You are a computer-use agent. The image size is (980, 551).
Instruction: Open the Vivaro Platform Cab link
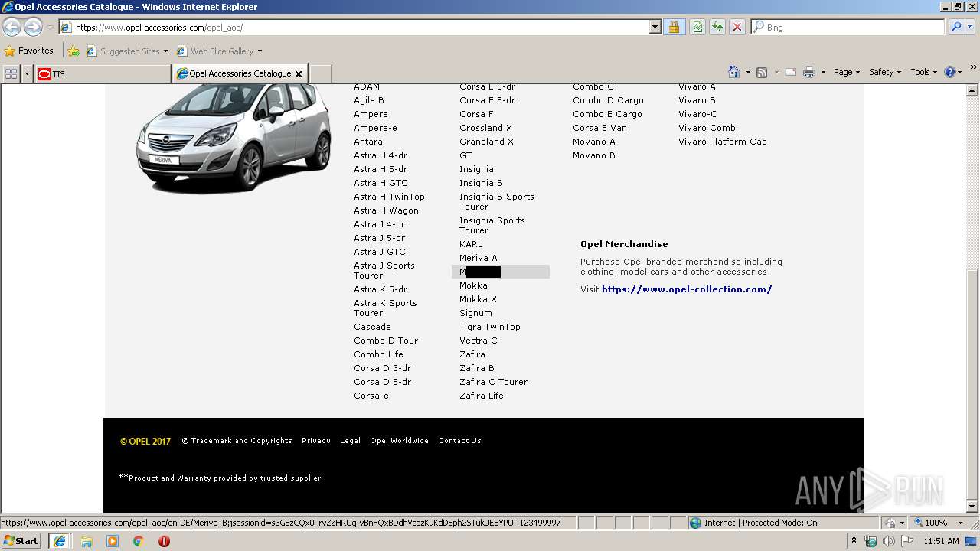(x=722, y=142)
